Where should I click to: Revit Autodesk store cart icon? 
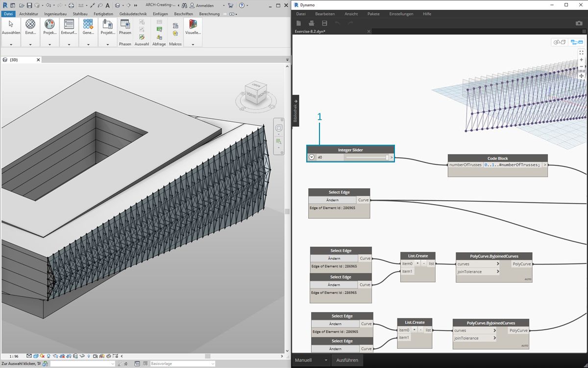click(x=230, y=5)
